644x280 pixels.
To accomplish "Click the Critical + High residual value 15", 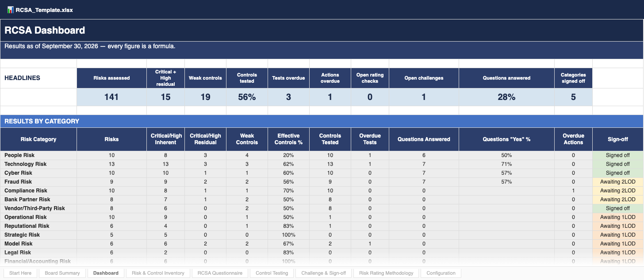I will [165, 97].
